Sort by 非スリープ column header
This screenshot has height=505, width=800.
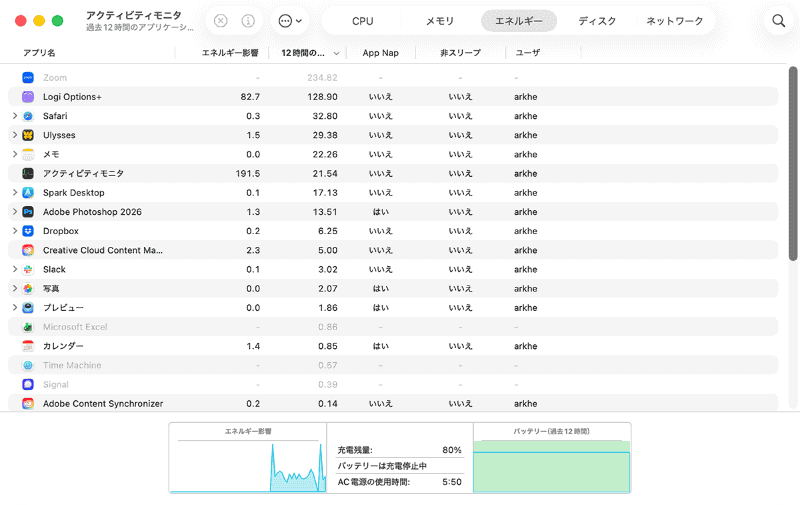click(461, 53)
